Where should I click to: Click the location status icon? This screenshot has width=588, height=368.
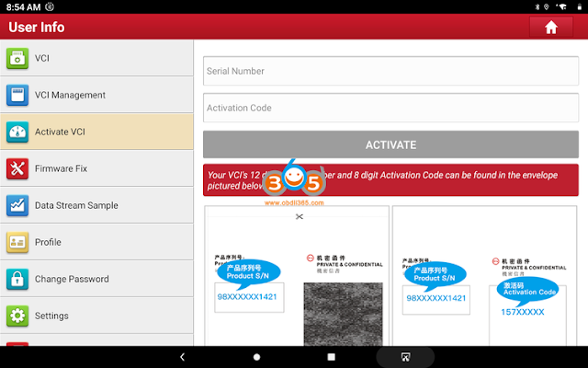pos(547,6)
